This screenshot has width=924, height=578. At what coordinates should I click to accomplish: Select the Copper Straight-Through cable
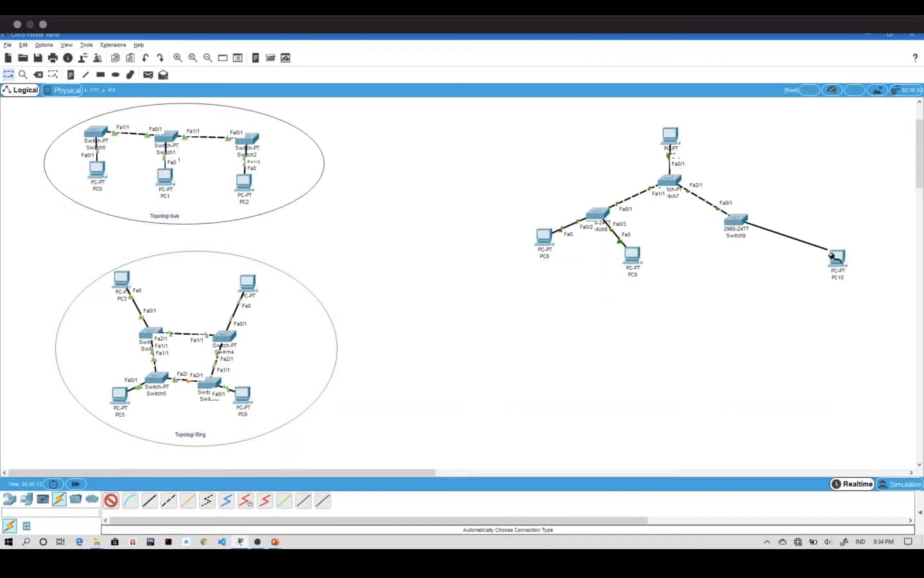[150, 501]
